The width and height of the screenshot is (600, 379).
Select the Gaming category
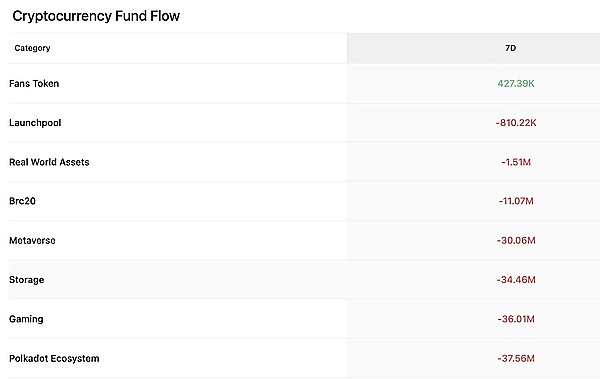[26, 319]
